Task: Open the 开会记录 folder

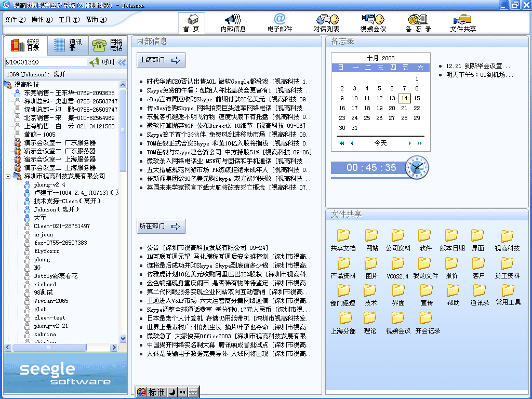Action: [x=428, y=323]
